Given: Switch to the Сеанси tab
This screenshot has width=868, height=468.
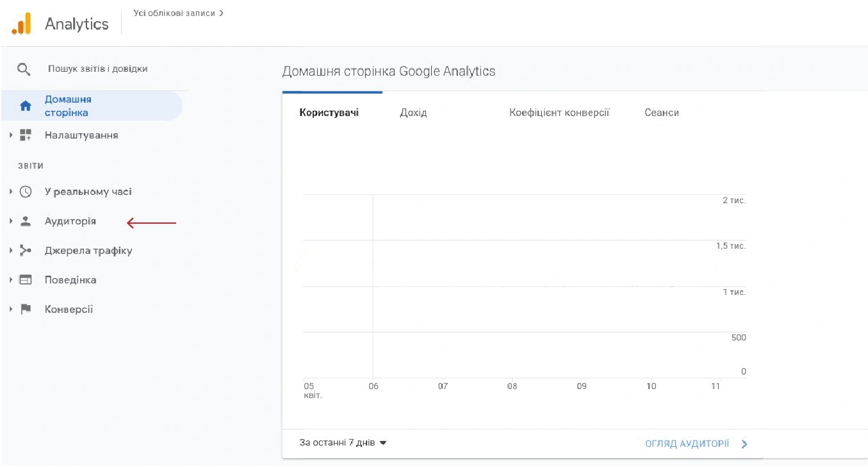Looking at the screenshot, I should tap(662, 113).
